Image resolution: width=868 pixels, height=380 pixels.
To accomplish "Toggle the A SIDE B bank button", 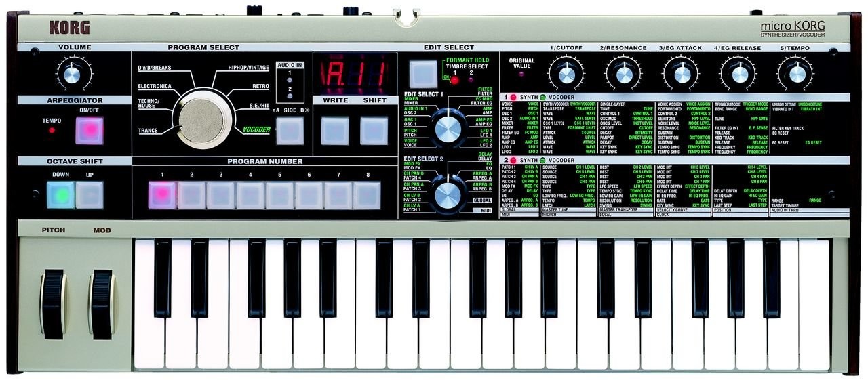I will click(290, 131).
